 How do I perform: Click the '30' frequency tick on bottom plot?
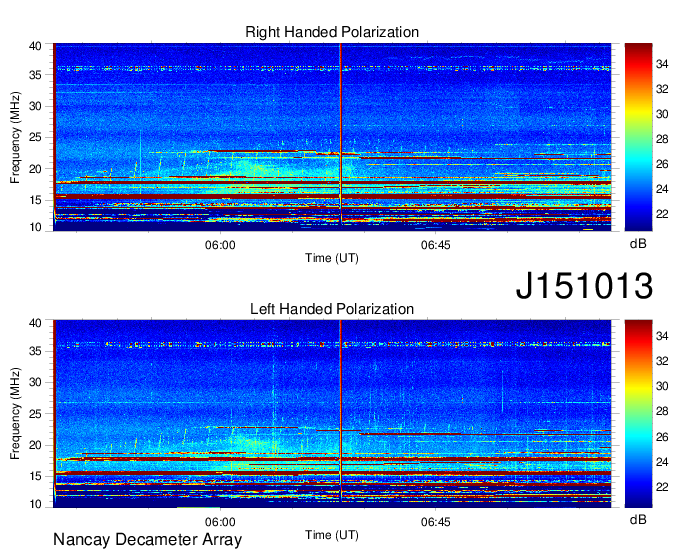(x=36, y=382)
